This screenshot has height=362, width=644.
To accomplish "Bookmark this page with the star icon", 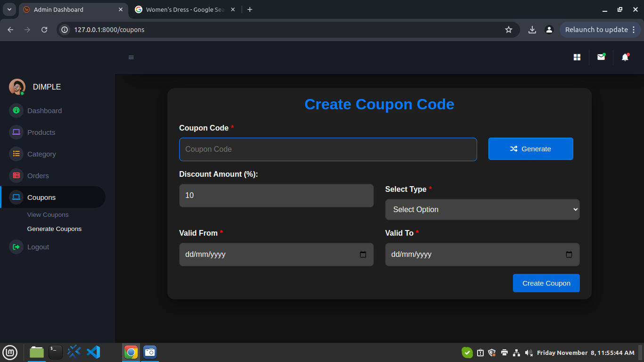I will [509, 30].
